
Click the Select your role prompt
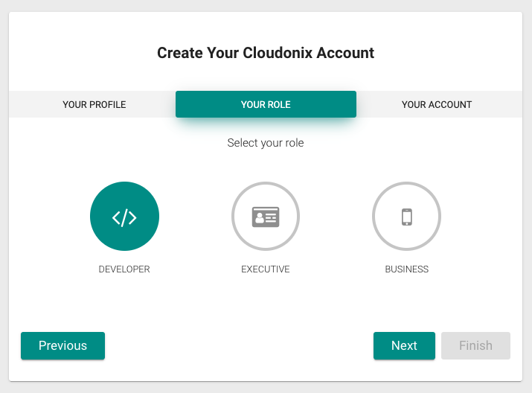[266, 143]
